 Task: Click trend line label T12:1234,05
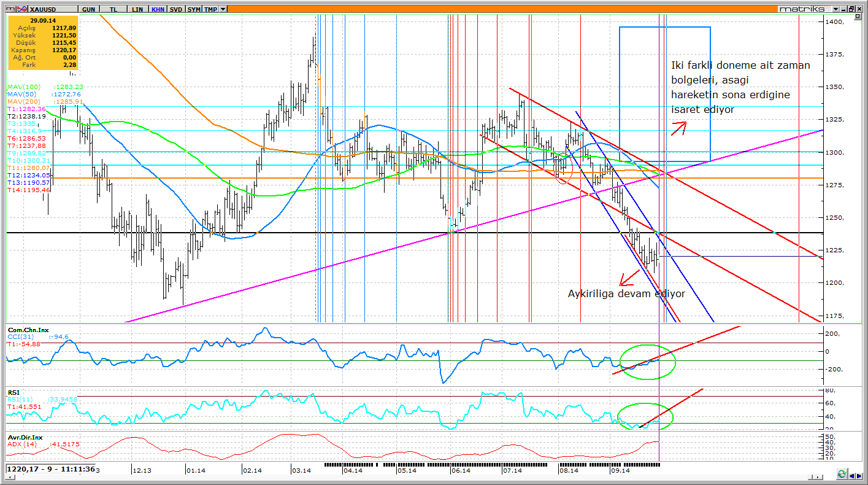click(x=28, y=176)
